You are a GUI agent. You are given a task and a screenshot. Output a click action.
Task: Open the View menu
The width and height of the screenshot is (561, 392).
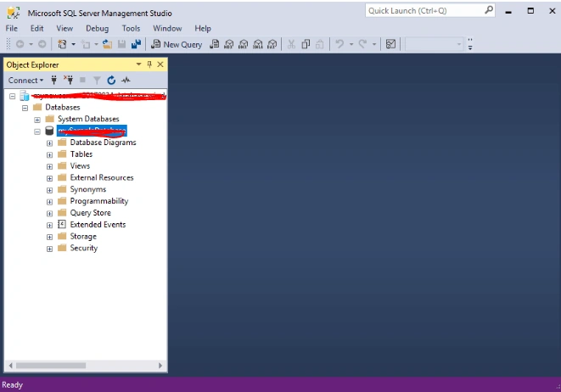tap(65, 28)
